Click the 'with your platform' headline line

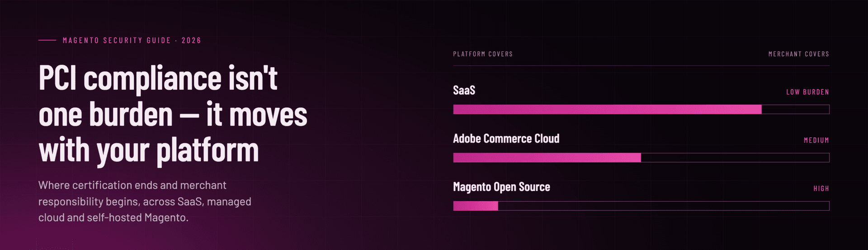[149, 151]
